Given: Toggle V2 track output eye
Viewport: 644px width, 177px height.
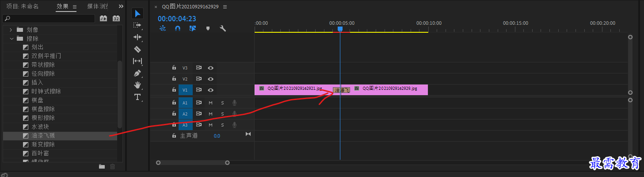Looking at the screenshot, I should [211, 79].
